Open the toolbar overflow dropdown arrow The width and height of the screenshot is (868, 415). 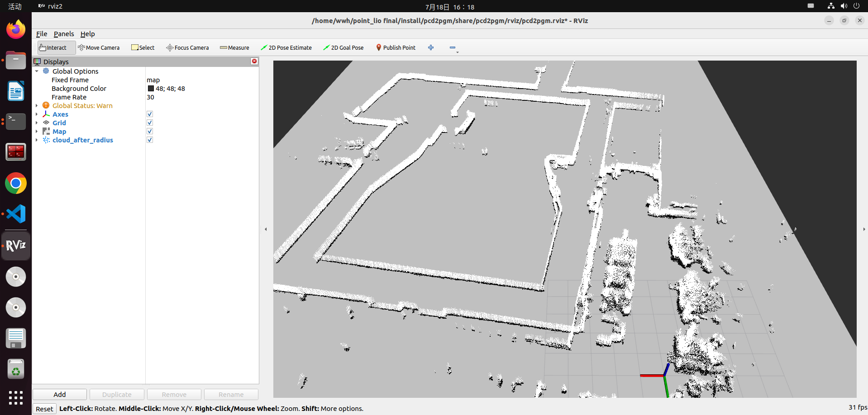458,52
